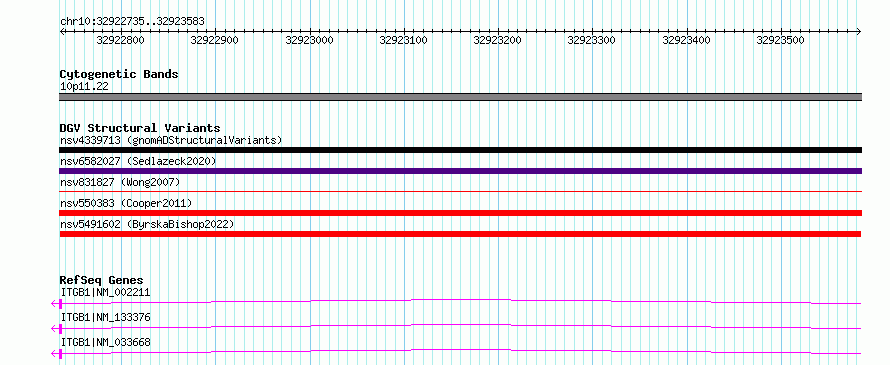
Task: Click ruler tick label 32923300
Action: coord(592,40)
